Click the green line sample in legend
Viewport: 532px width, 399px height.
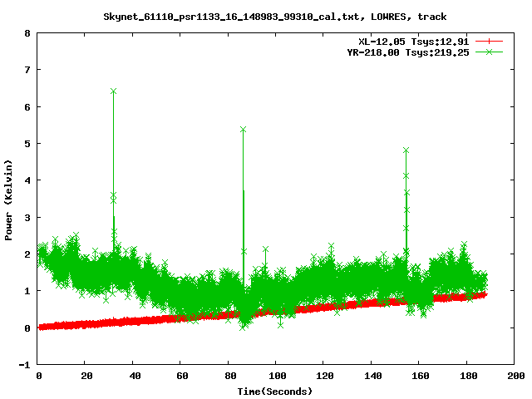(490, 52)
